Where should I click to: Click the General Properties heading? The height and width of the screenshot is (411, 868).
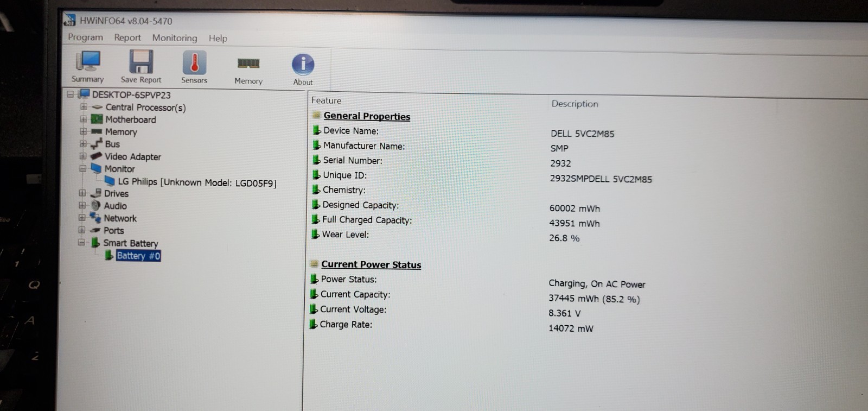coord(367,116)
